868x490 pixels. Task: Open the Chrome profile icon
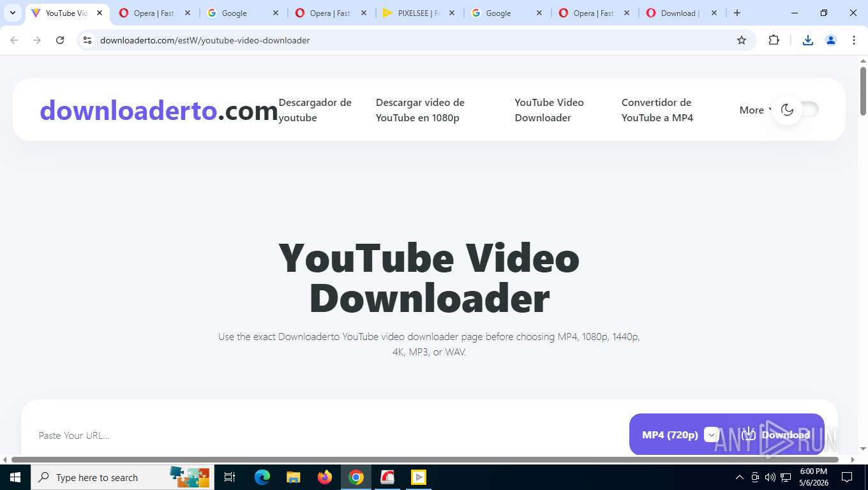pos(831,40)
